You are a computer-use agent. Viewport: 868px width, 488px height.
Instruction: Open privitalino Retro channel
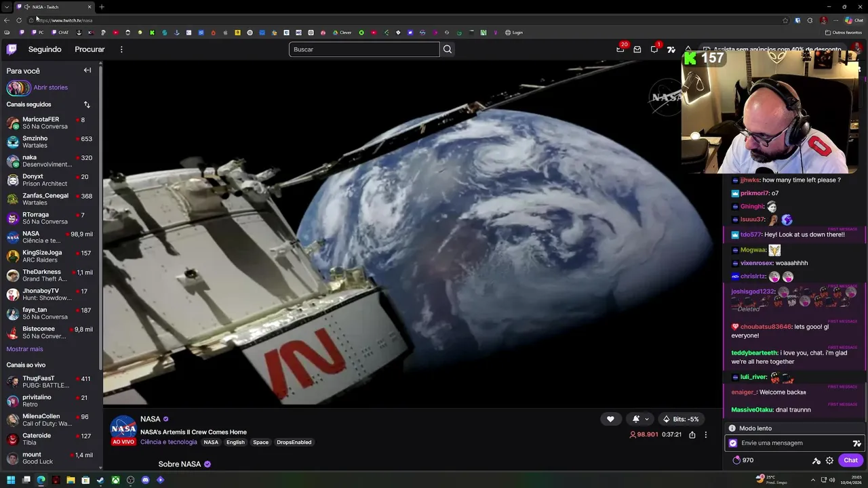[x=51, y=401]
